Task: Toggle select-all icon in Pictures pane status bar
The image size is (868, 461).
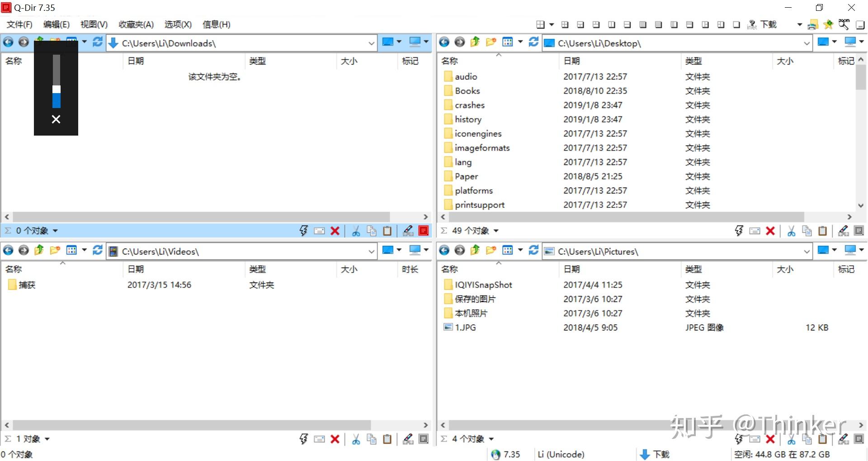Action: pos(859,439)
